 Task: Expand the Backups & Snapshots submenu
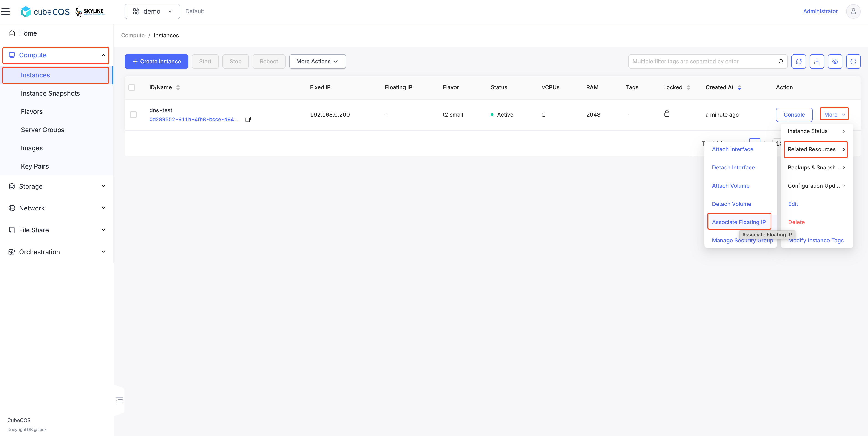[x=817, y=168]
